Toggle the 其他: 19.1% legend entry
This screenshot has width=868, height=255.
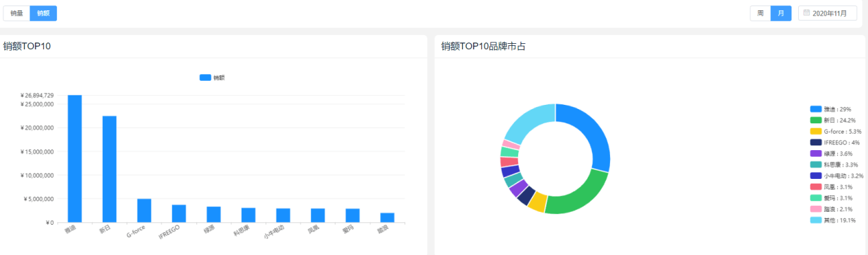point(833,220)
